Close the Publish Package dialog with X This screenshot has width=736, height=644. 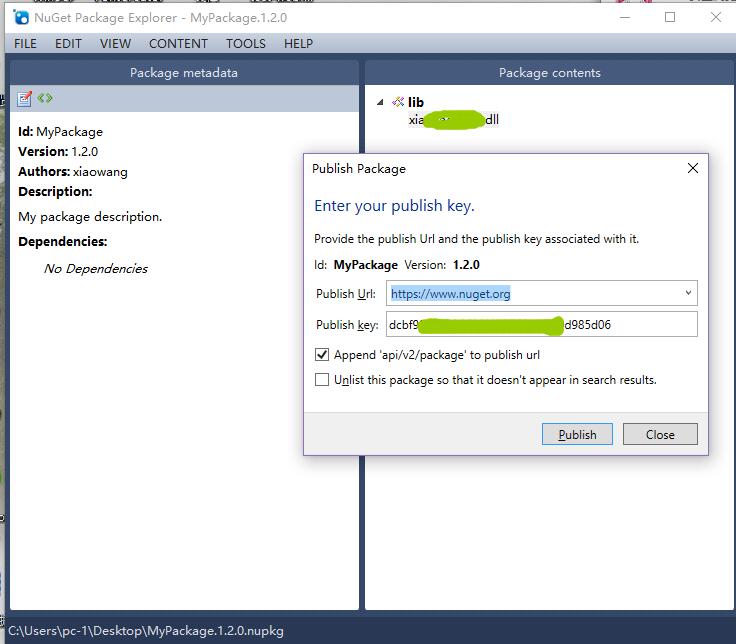click(x=692, y=168)
